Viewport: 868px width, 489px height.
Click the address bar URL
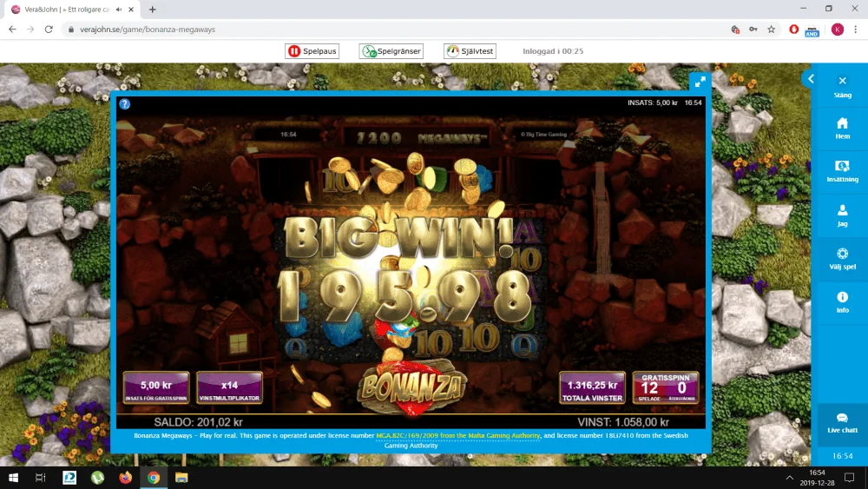[148, 30]
